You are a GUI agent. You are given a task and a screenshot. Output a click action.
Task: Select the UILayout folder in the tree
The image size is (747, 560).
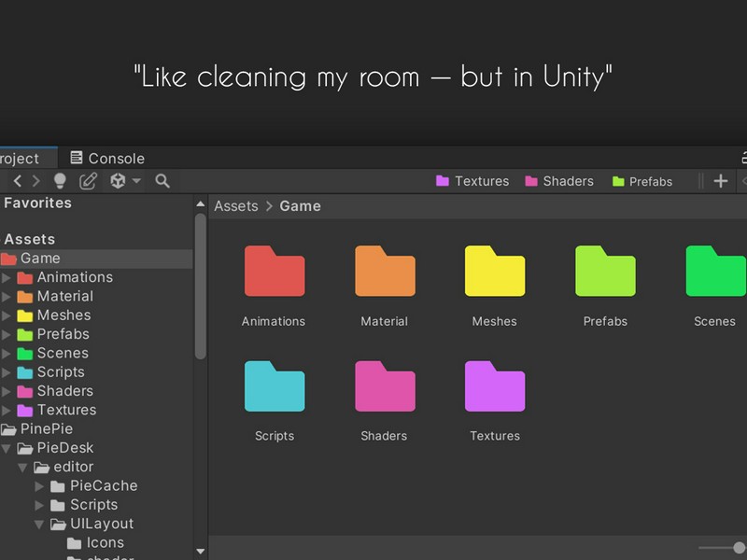point(96,524)
